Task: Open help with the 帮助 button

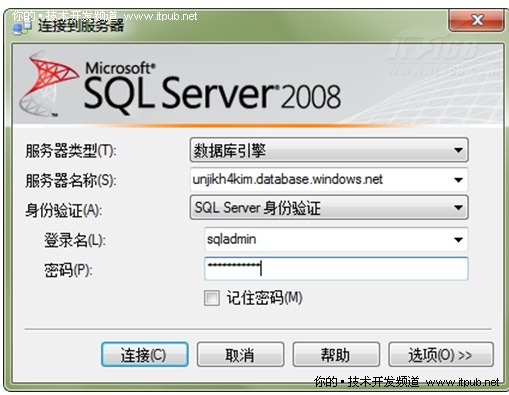Action: click(x=336, y=354)
